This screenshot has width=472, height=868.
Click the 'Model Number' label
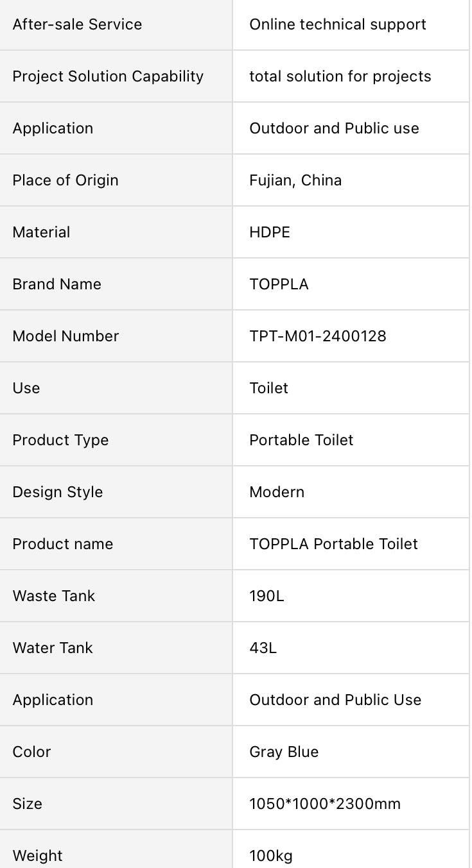66,336
